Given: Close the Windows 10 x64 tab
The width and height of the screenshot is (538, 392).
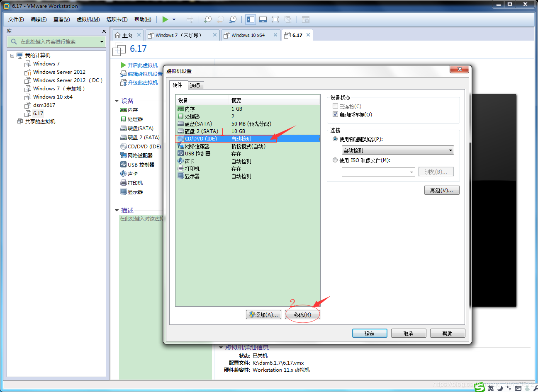Looking at the screenshot, I should click(x=275, y=35).
